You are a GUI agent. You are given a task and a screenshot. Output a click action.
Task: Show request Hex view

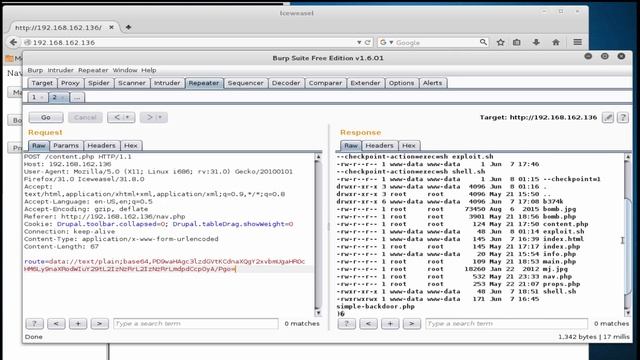pyautogui.click(x=131, y=145)
